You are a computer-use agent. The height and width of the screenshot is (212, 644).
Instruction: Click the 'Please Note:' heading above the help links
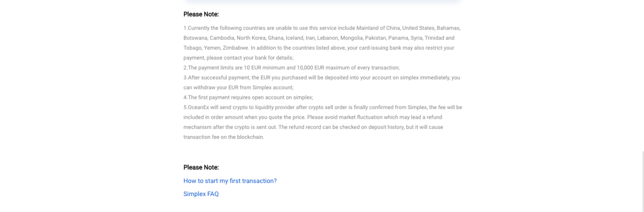coord(201,167)
